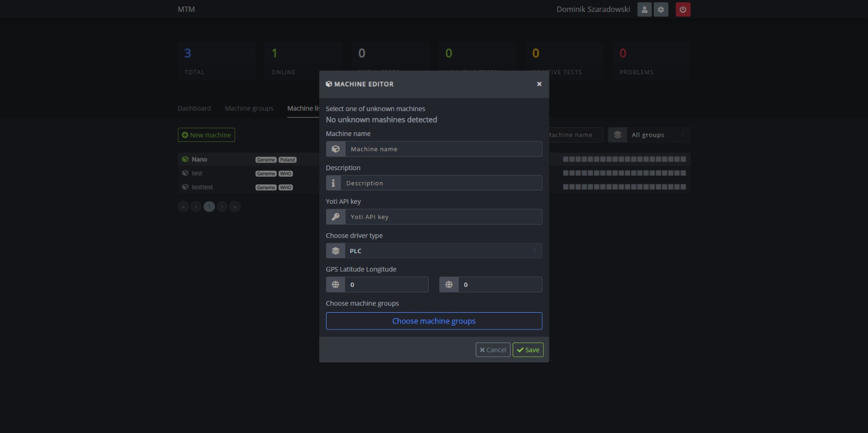
Task: Switch to the Dashboard tab
Action: coord(194,108)
